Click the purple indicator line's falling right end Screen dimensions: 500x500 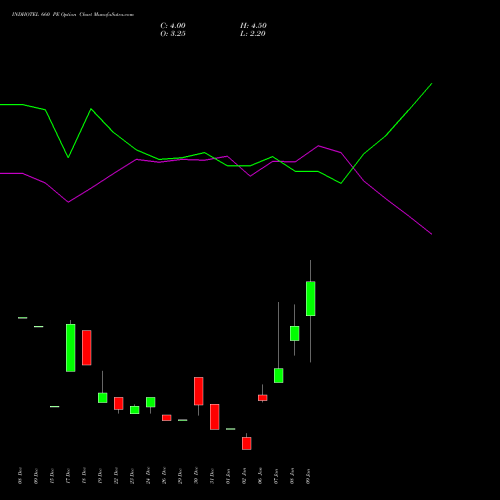pos(431,233)
